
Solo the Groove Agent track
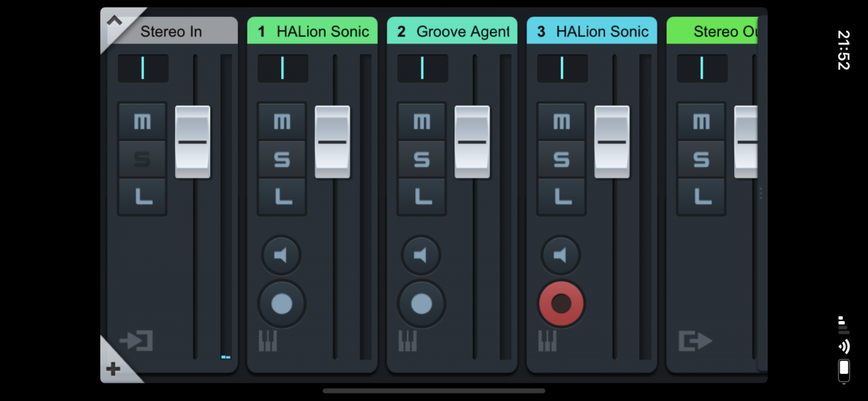click(422, 159)
